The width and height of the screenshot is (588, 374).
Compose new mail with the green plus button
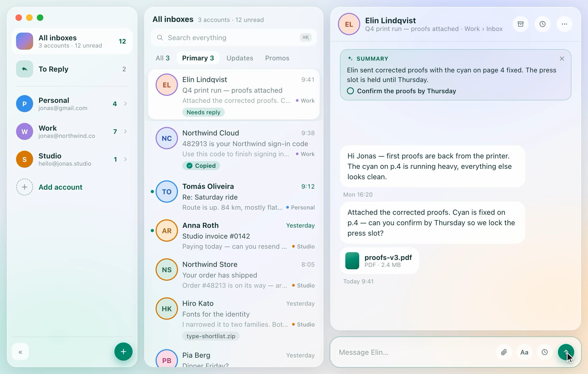123,352
